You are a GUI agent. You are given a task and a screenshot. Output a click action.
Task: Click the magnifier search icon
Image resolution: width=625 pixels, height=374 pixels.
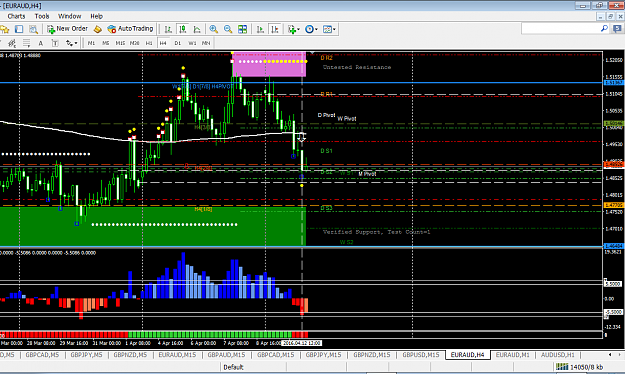point(604,29)
